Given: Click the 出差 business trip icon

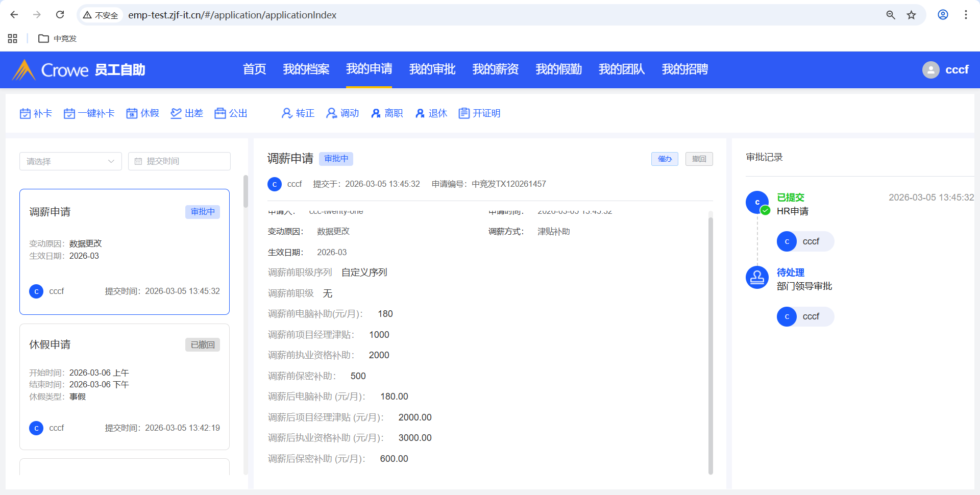Looking at the screenshot, I should pos(176,113).
